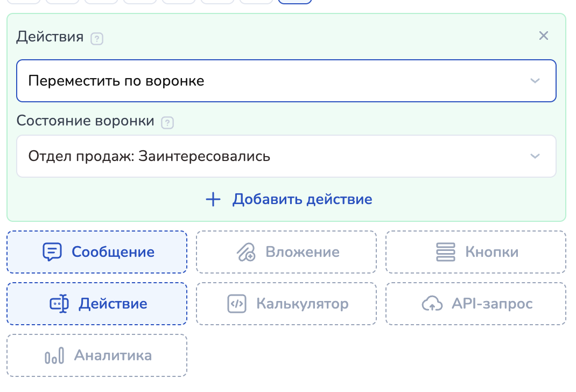Click the help icon beside Действия
This screenshot has height=392, width=576.
(x=97, y=39)
